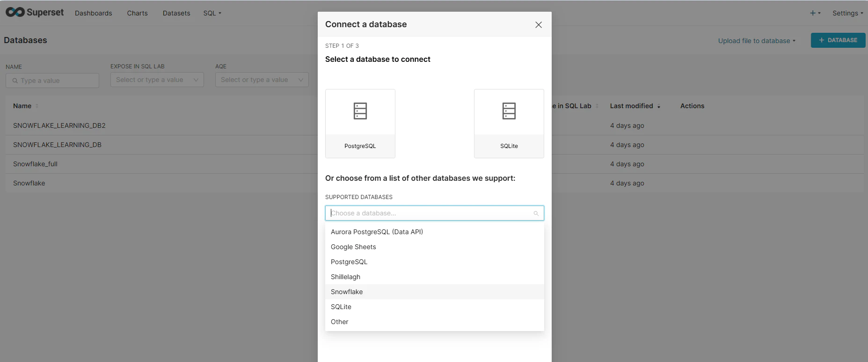
Task: Click the + DATABASE button
Action: (838, 40)
